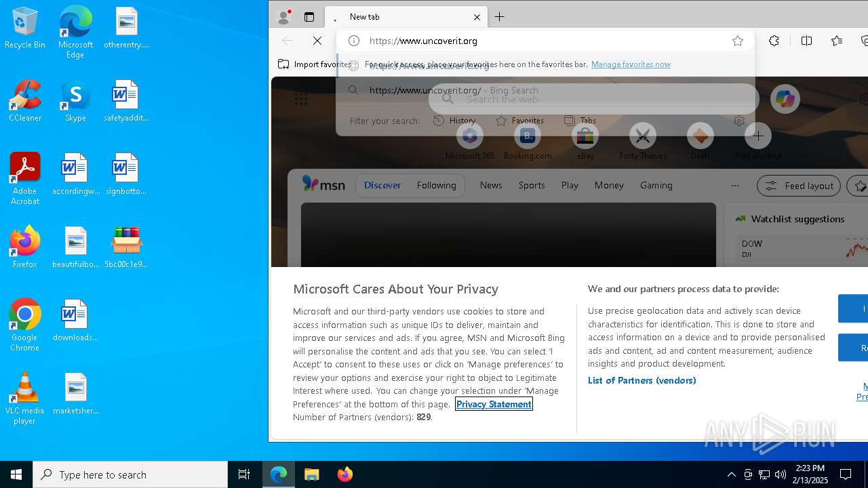Open the List of Partners (vendors) link
Screen dimensions: 868x488
pos(642,380)
